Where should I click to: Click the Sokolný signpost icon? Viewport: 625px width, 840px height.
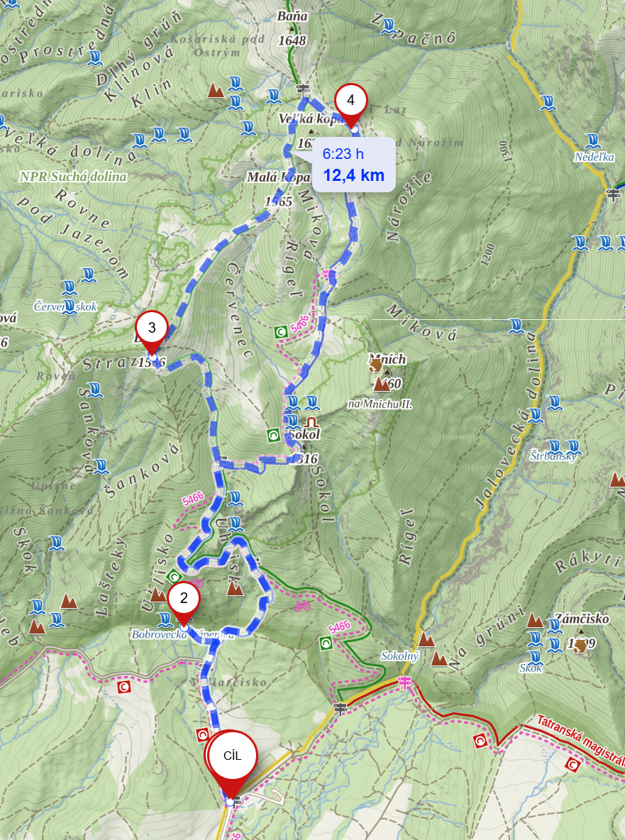coord(405,682)
